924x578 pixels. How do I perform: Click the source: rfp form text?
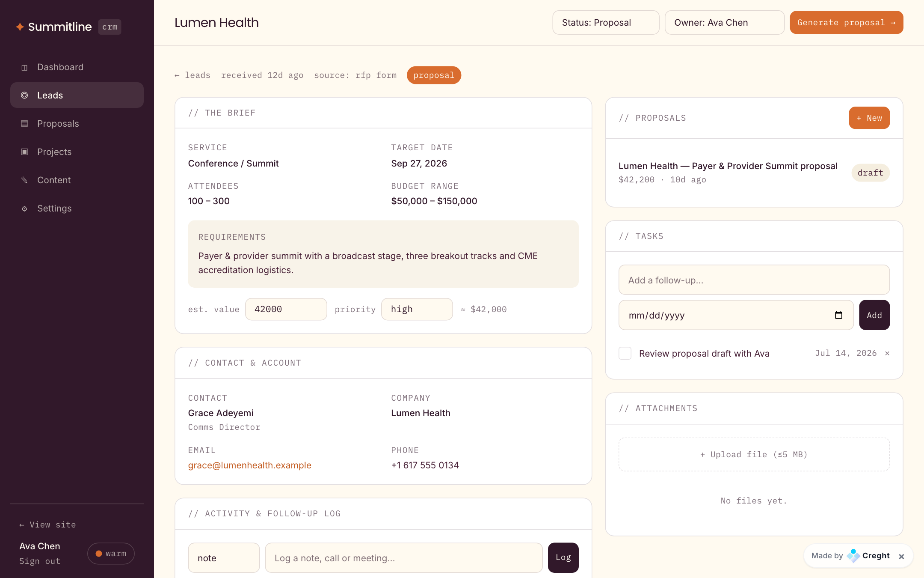point(355,75)
